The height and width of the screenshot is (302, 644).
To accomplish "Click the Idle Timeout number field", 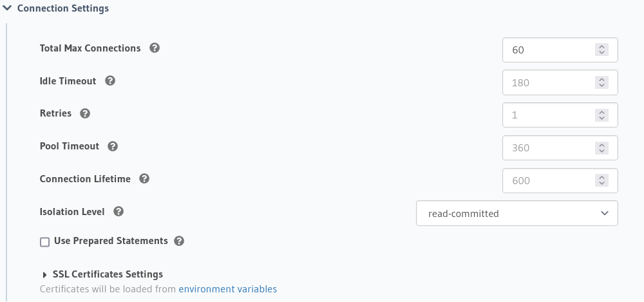I will [x=547, y=83].
